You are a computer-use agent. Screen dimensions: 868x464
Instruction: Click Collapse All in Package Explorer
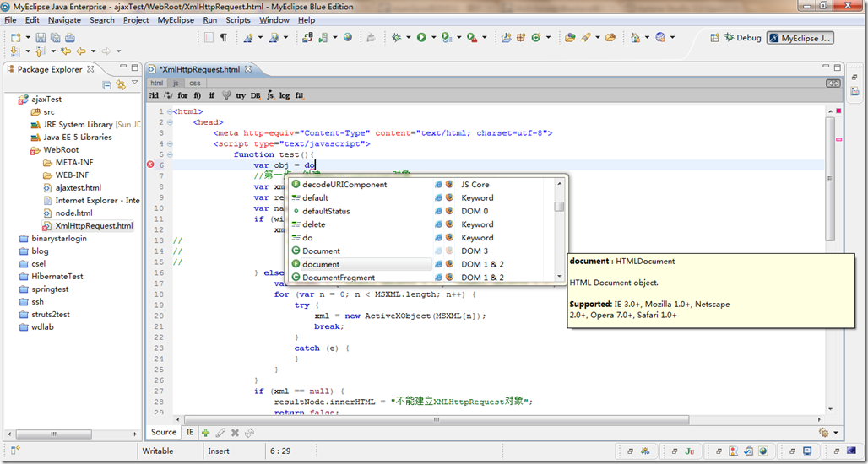[106, 84]
